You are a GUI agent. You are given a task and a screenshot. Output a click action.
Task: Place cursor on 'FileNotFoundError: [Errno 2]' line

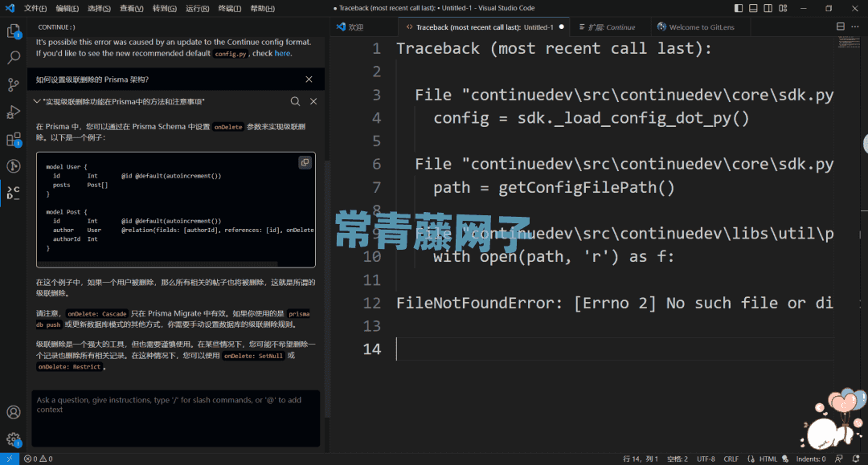(x=615, y=303)
